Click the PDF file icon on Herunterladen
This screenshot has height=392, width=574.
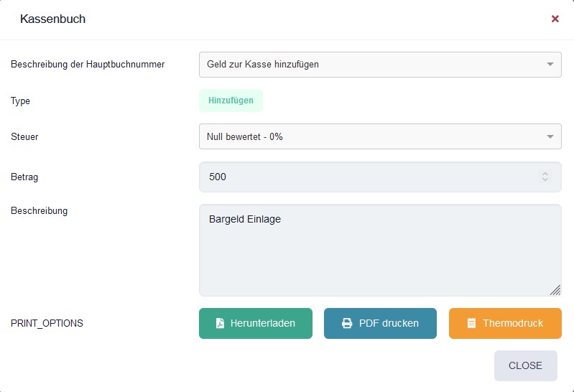tap(220, 323)
